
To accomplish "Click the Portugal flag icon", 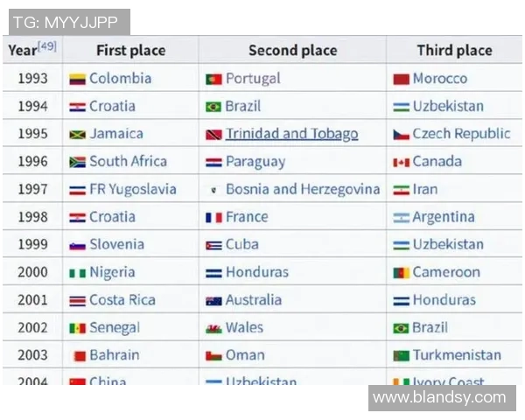I will pyautogui.click(x=213, y=79).
